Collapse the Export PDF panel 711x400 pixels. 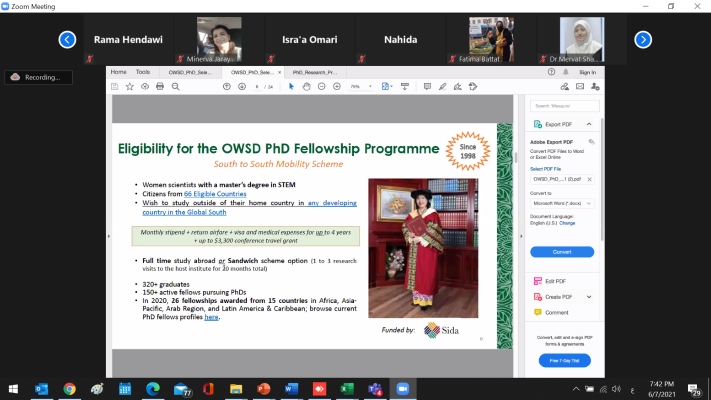[x=589, y=124]
